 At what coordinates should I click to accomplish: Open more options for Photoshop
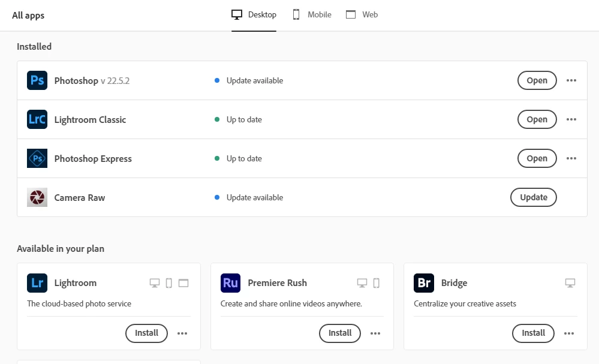coord(571,80)
